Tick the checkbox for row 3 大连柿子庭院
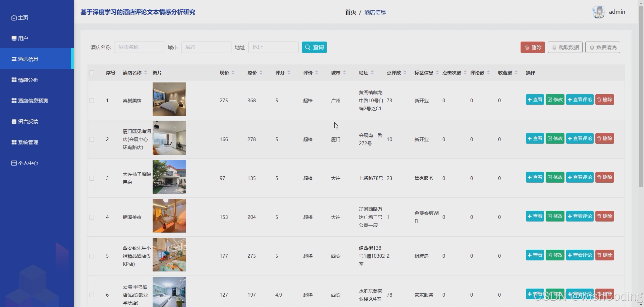644x307 pixels. point(92,178)
